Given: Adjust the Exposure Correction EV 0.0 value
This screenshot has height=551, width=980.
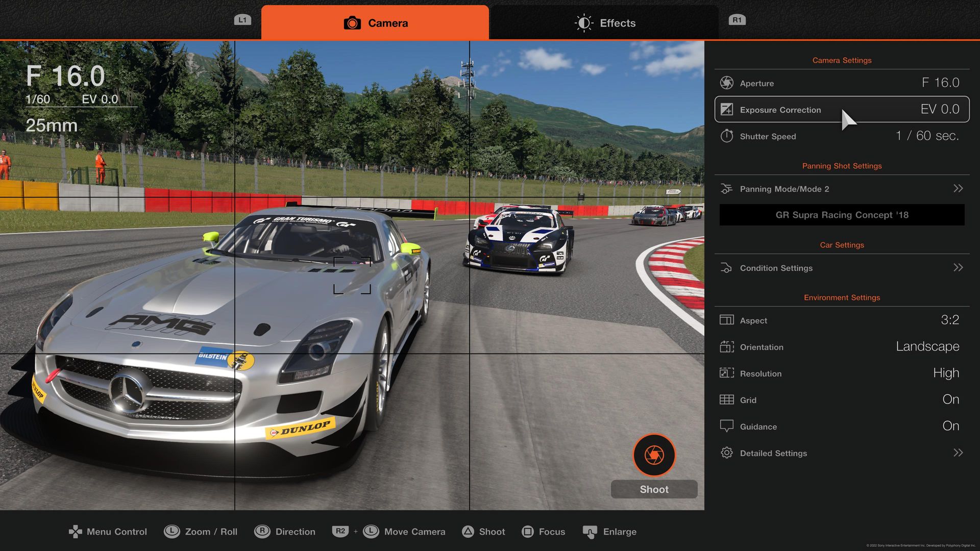Looking at the screenshot, I should 939,109.
